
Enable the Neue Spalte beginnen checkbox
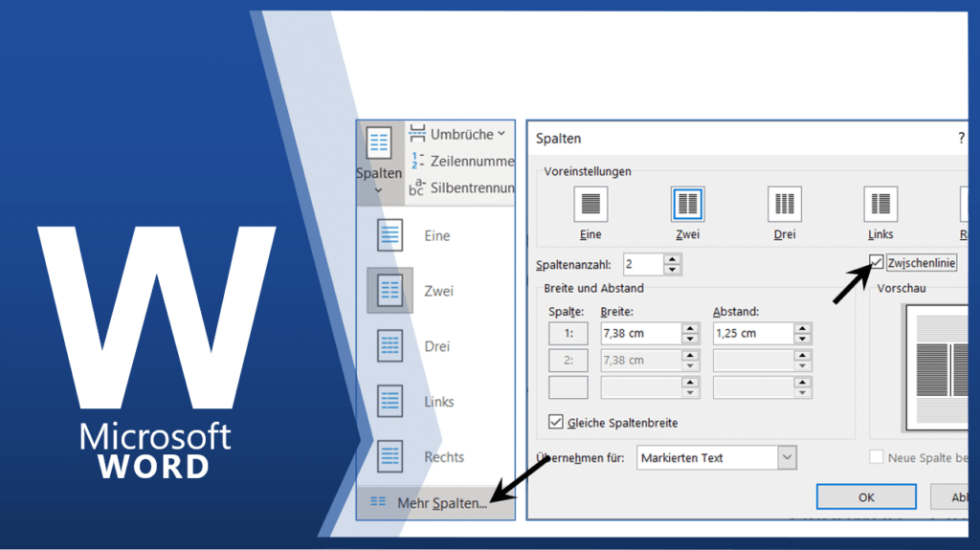876,458
